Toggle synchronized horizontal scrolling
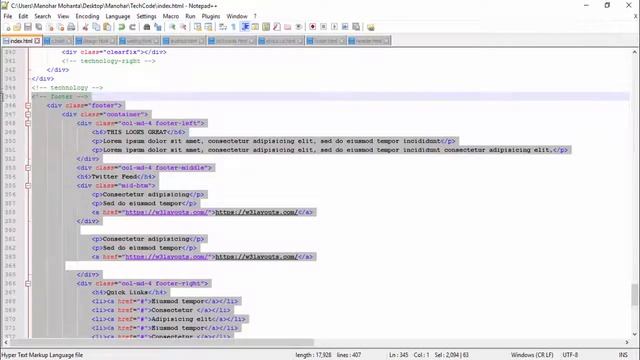This screenshot has width=640, height=360. coord(208,27)
